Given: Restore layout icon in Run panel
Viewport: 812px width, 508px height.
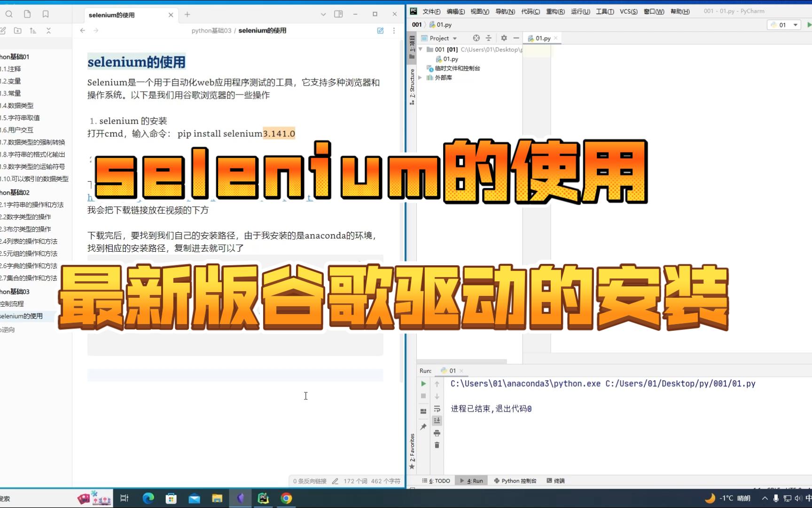Looking at the screenshot, I should 423,411.
